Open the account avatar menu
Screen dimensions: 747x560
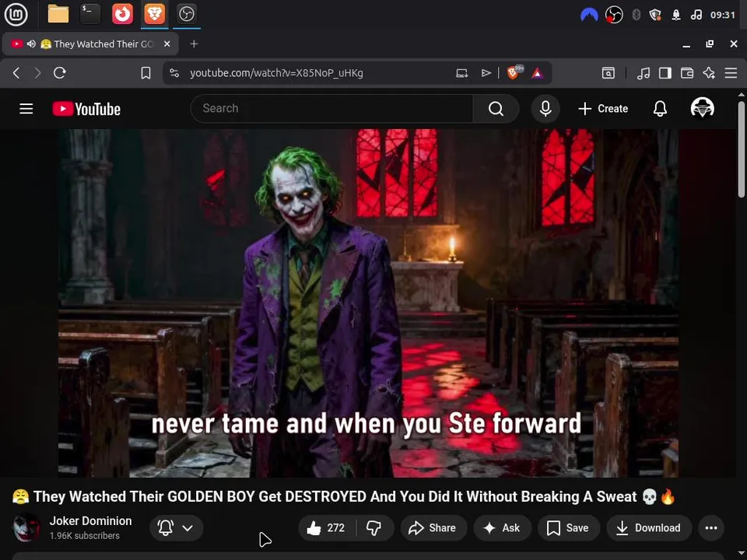click(x=702, y=108)
